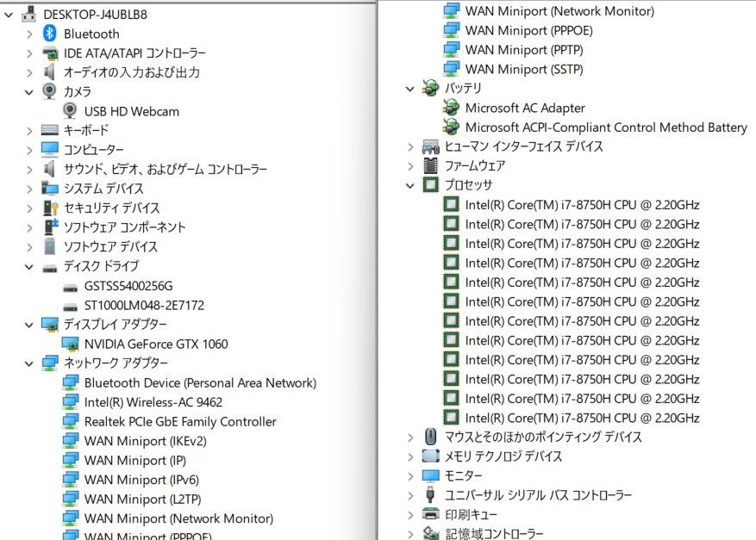Collapse the カメラ category
Screen dimensions: 756x540
[x=29, y=92]
